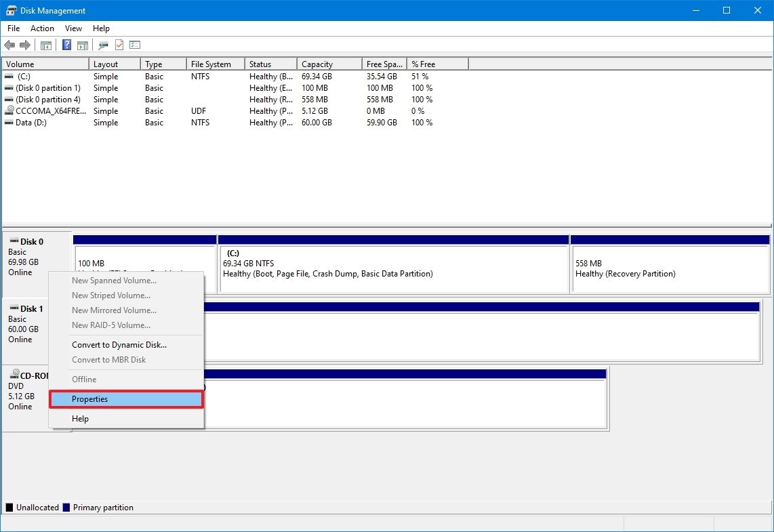Open the Action menu

click(42, 28)
